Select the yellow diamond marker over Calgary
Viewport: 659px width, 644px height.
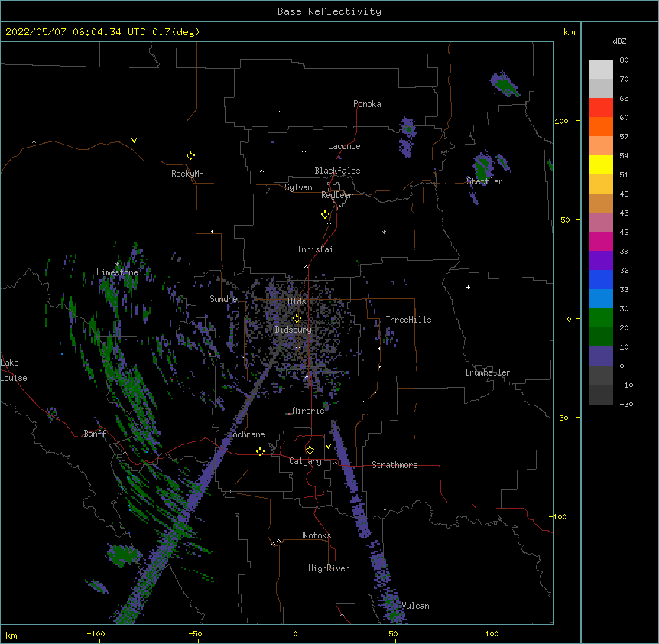(310, 450)
